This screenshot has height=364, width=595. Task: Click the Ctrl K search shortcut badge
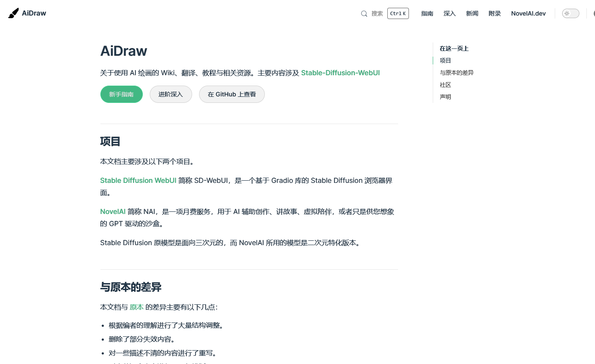398,13
